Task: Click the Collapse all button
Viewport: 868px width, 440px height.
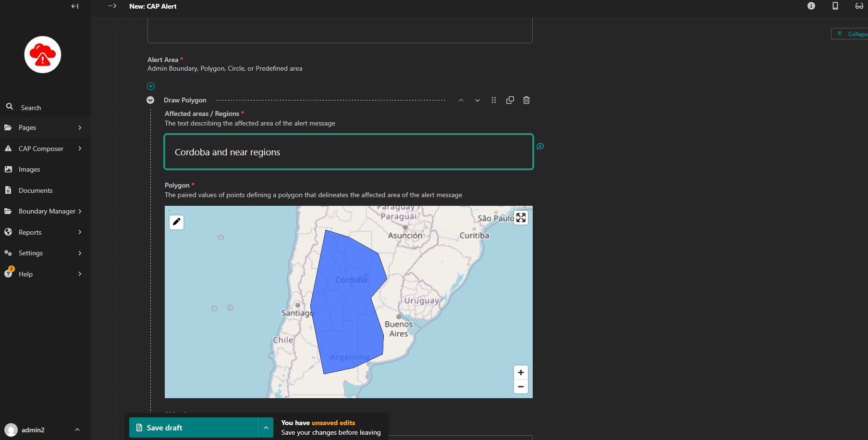Action: pyautogui.click(x=850, y=34)
